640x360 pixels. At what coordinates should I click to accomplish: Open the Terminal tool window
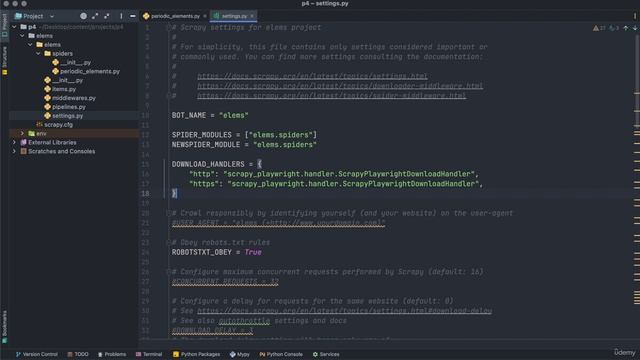[149, 354]
